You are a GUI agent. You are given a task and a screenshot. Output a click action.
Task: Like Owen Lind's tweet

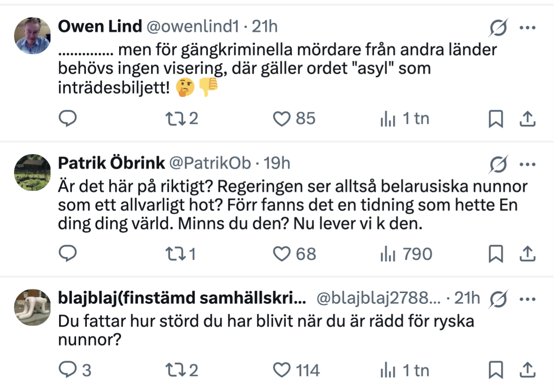282,119
